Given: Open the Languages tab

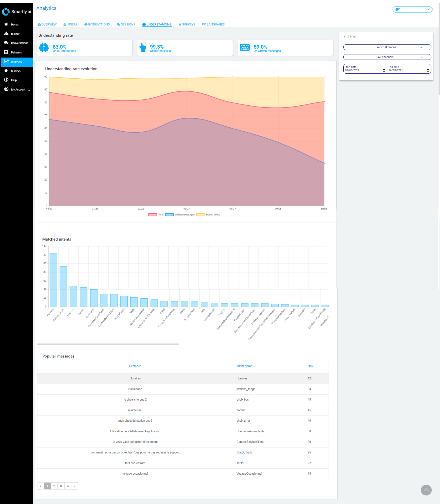Looking at the screenshot, I should coord(213,24).
